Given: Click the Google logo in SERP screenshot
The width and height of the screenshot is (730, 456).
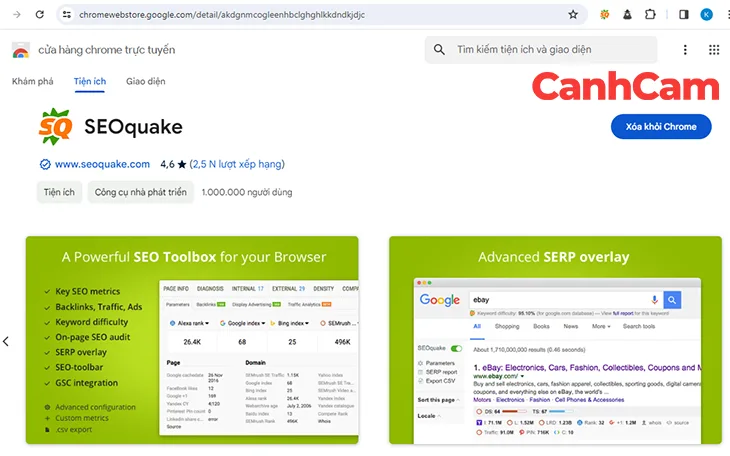Looking at the screenshot, I should (x=439, y=300).
